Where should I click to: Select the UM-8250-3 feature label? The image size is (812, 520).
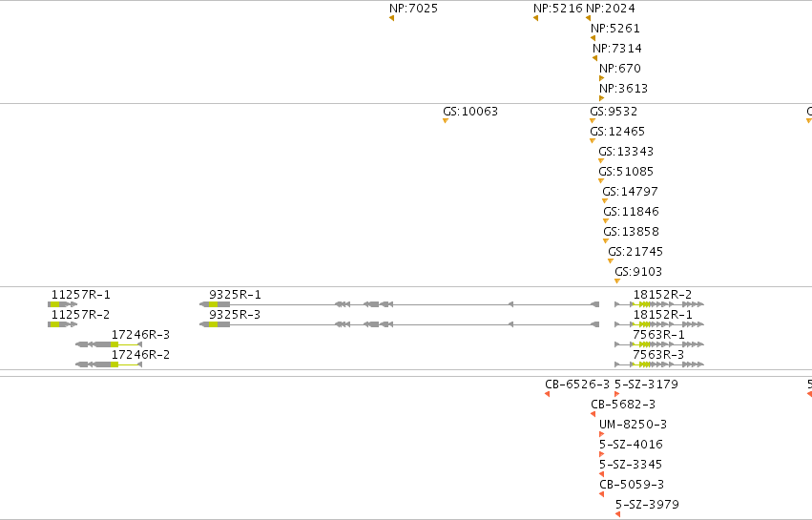point(633,425)
